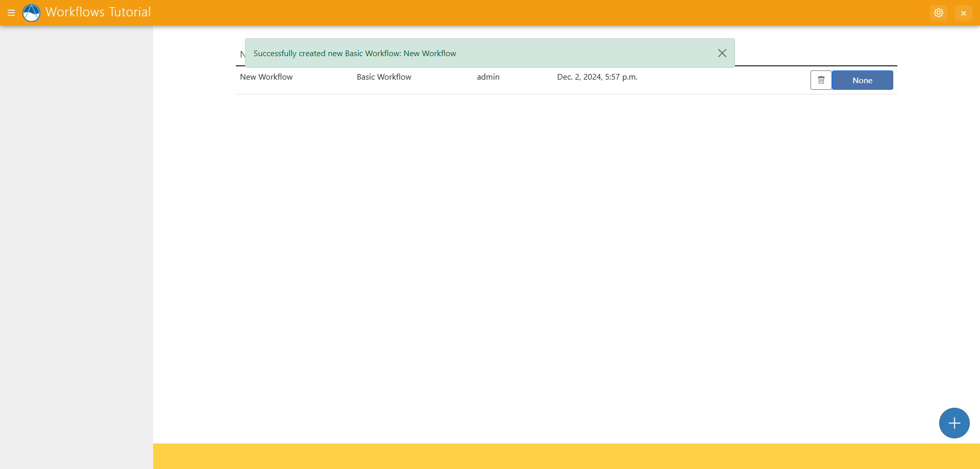980x469 pixels.
Task: Click the Tethys app logo icon
Action: point(31,13)
